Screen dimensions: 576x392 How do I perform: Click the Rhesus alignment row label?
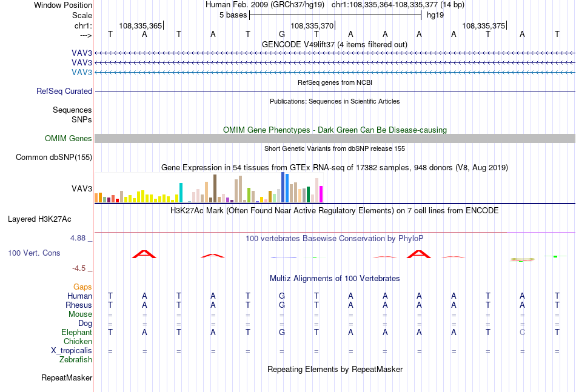(x=79, y=305)
